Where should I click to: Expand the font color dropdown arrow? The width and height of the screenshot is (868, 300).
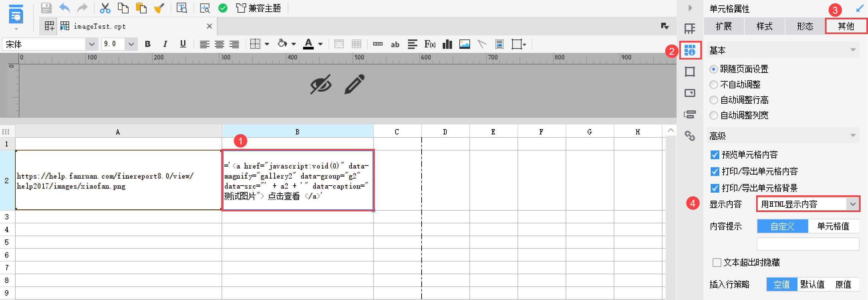320,44
